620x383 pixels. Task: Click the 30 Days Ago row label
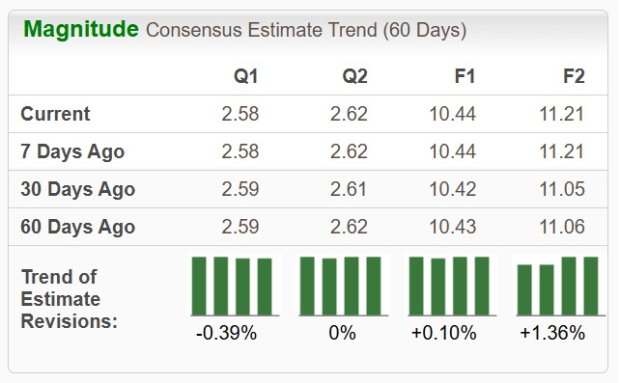78,189
